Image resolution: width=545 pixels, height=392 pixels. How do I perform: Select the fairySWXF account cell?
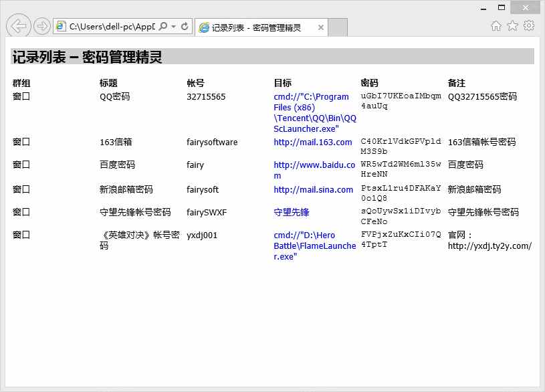point(207,212)
